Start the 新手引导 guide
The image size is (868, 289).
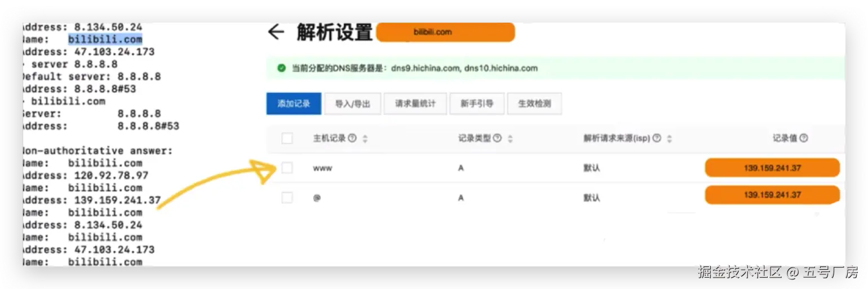click(x=477, y=104)
